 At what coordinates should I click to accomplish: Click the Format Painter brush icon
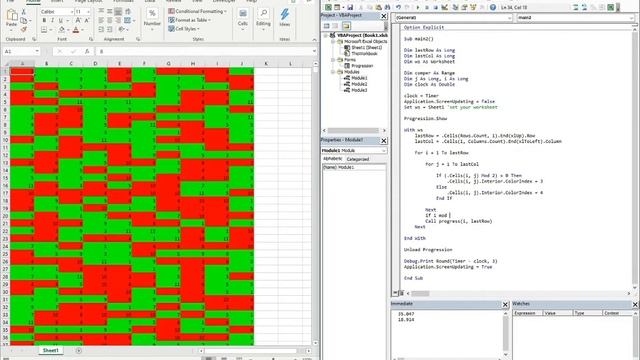24,29
